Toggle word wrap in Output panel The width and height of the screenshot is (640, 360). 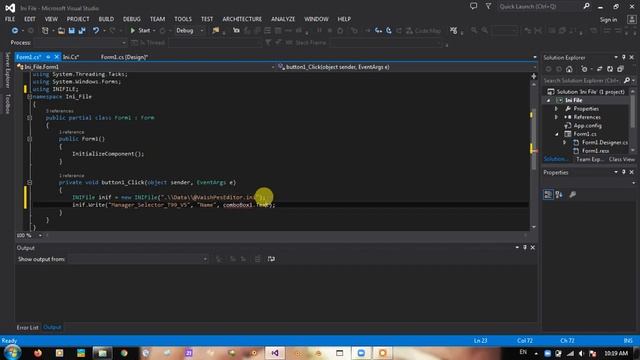[x=271, y=259]
